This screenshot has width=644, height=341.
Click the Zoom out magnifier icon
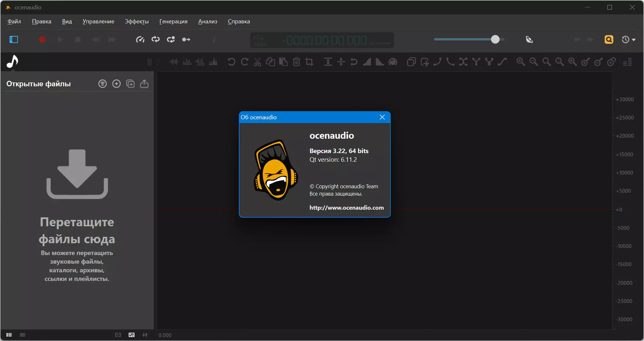point(534,62)
